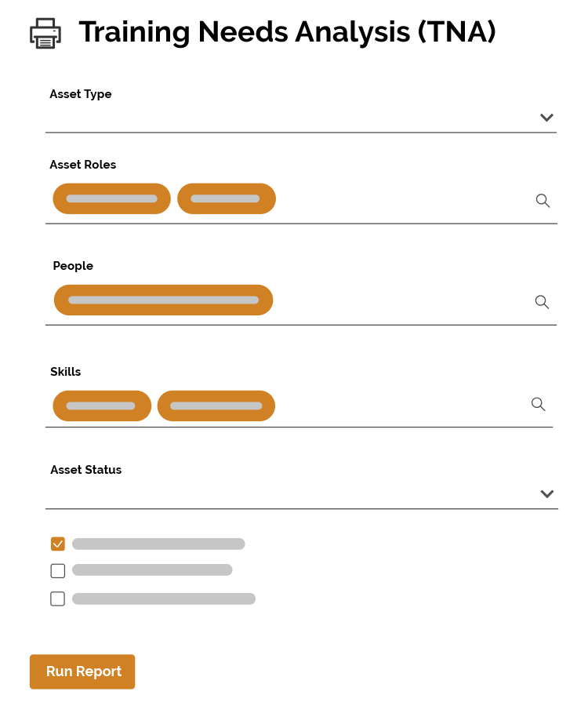Viewport: 588px width, 706px height.
Task: Click the Asset Type chevron arrow
Action: [546, 118]
